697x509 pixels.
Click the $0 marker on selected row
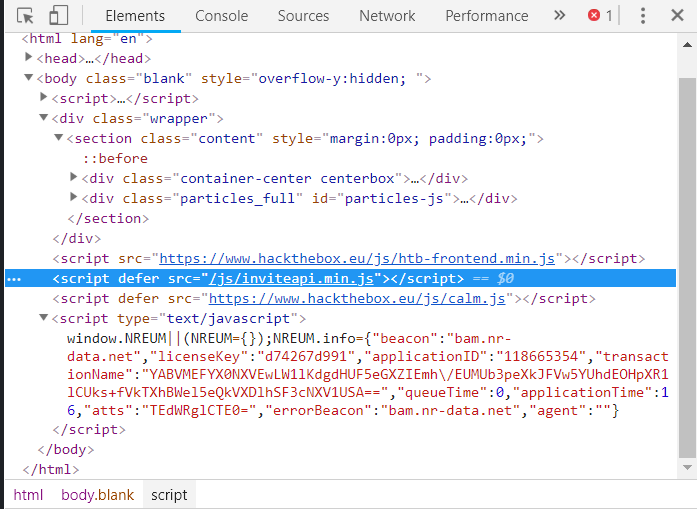(505, 278)
